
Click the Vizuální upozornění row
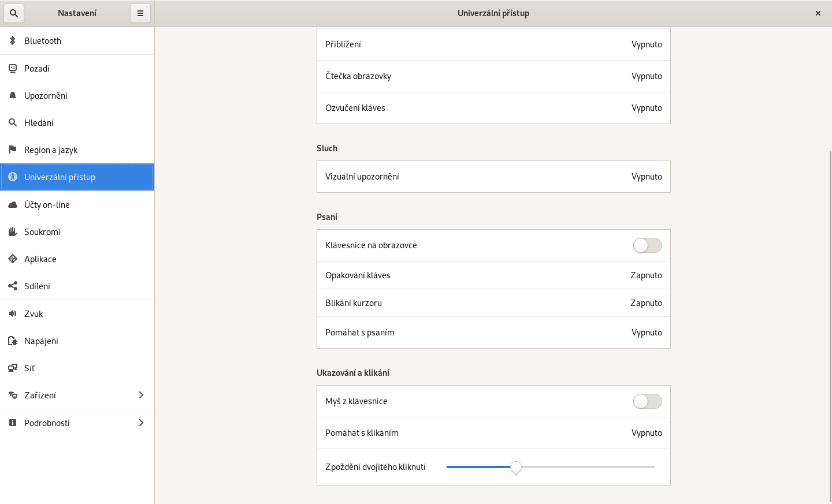493,177
